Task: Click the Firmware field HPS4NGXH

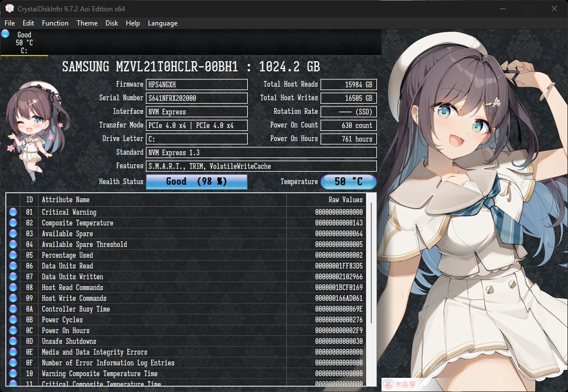Action: (x=197, y=84)
